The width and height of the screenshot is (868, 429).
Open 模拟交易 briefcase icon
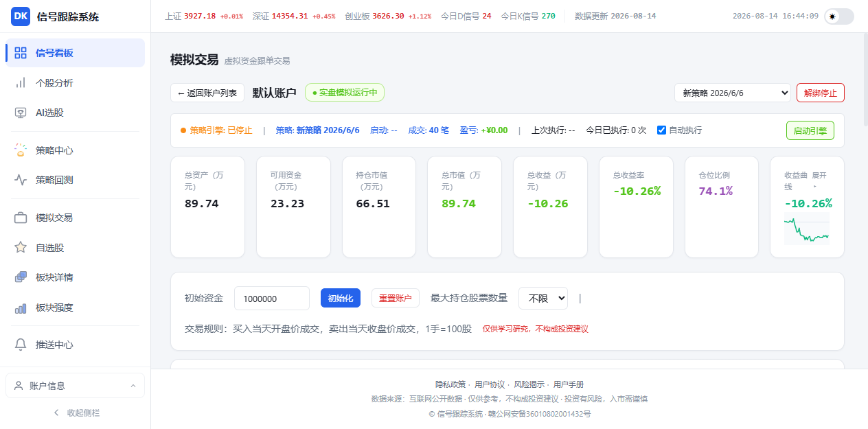(21, 218)
